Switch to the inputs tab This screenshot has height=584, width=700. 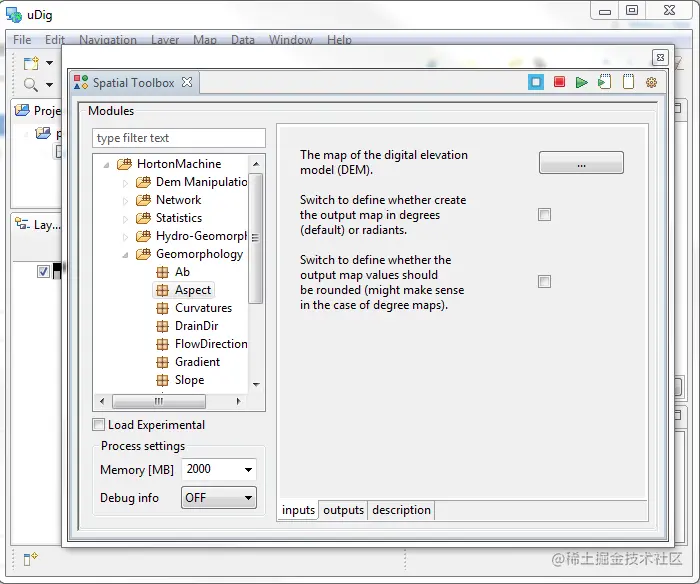click(298, 510)
